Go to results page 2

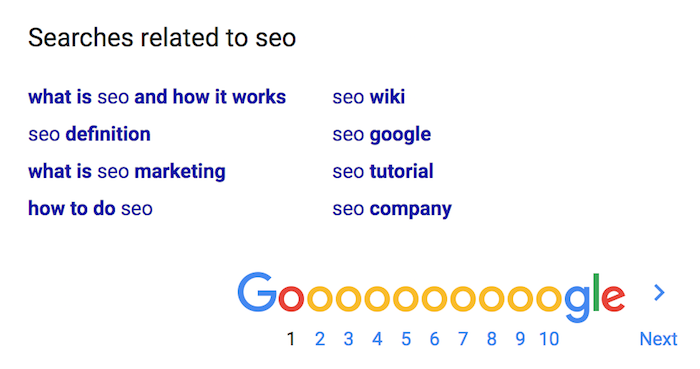[x=320, y=339]
